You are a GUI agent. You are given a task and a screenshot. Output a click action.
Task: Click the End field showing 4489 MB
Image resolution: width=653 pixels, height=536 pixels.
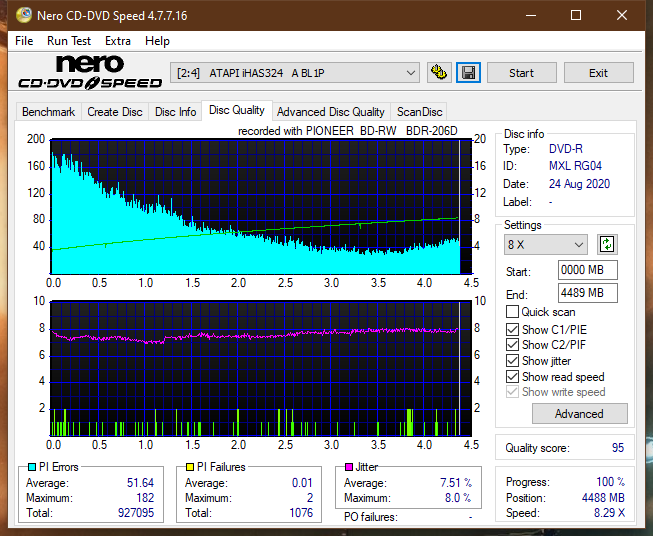(x=587, y=293)
